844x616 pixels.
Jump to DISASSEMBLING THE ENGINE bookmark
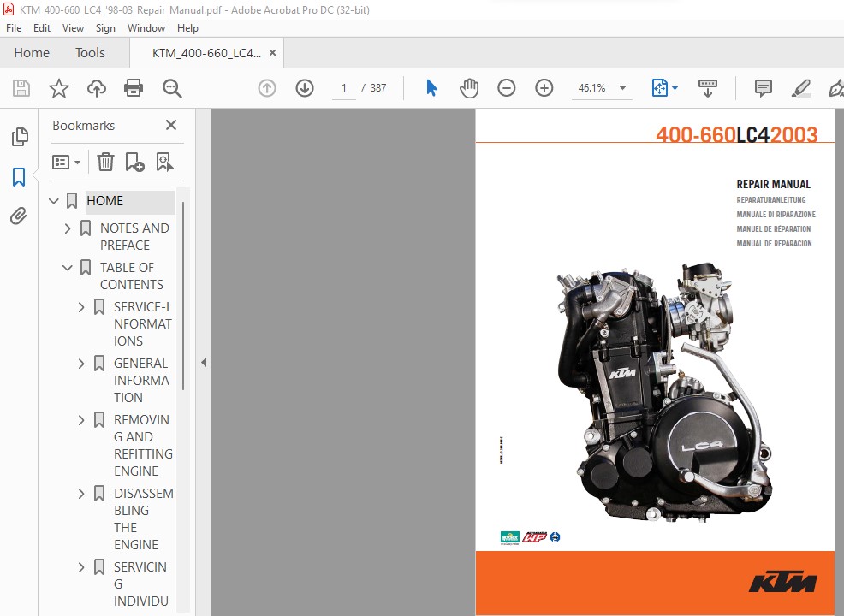143,519
